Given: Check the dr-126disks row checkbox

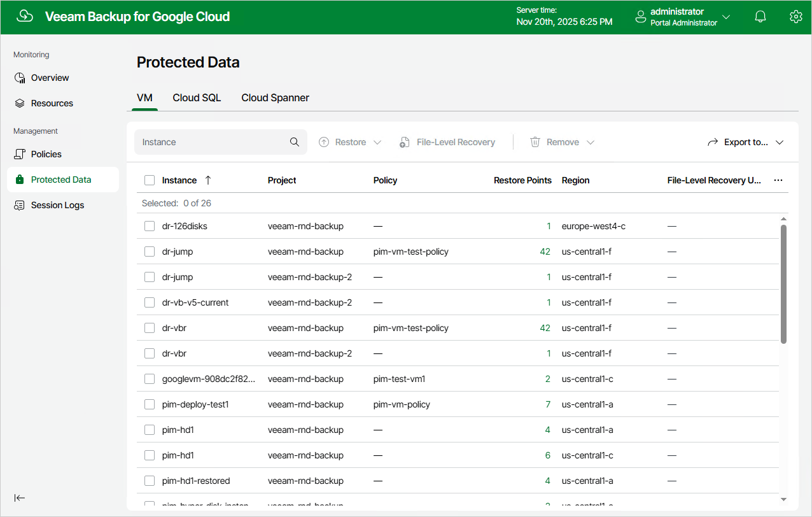Looking at the screenshot, I should (150, 226).
